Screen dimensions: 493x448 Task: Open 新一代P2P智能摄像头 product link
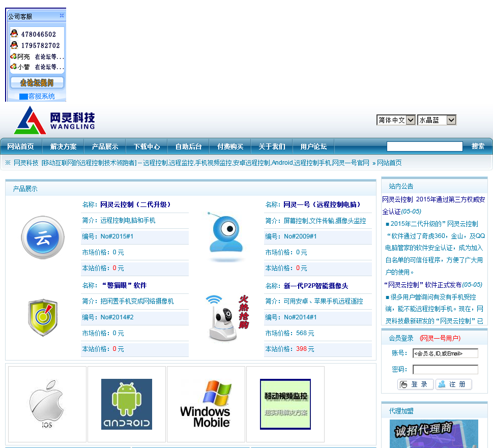pyautogui.click(x=315, y=286)
